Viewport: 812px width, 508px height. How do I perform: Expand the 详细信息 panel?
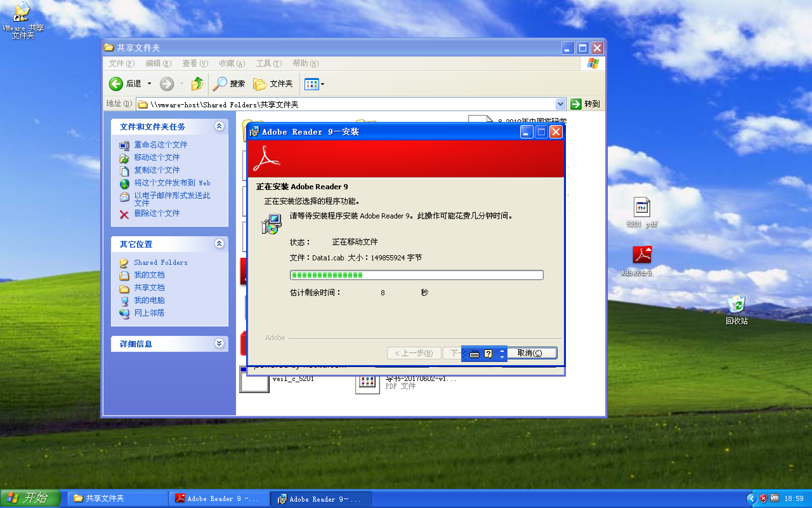coord(219,343)
